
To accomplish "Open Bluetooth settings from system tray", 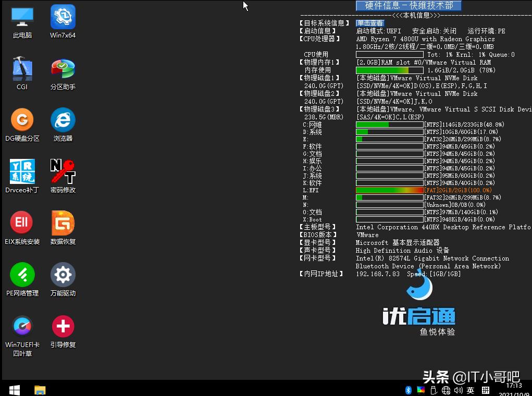I will point(408,389).
